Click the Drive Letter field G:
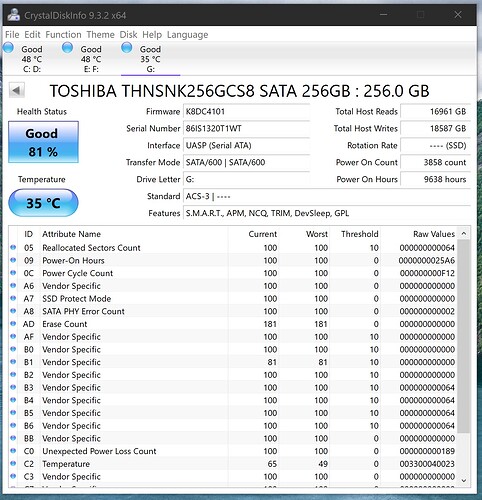This screenshot has height=500, width=482. [246, 179]
